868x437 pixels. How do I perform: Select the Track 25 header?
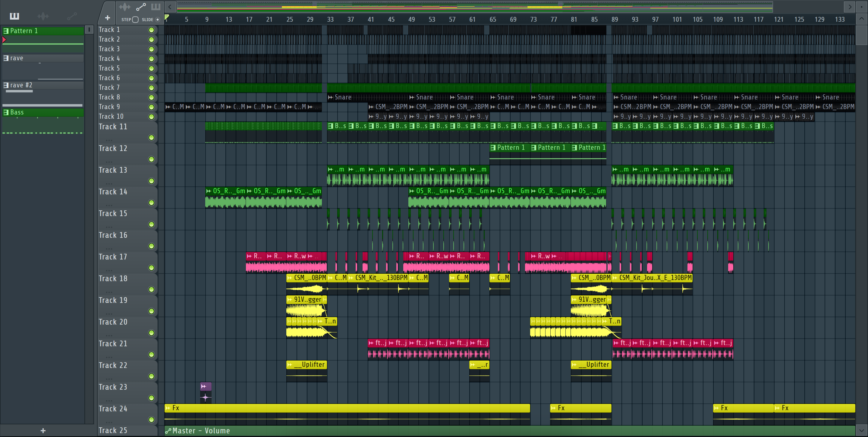click(127, 431)
